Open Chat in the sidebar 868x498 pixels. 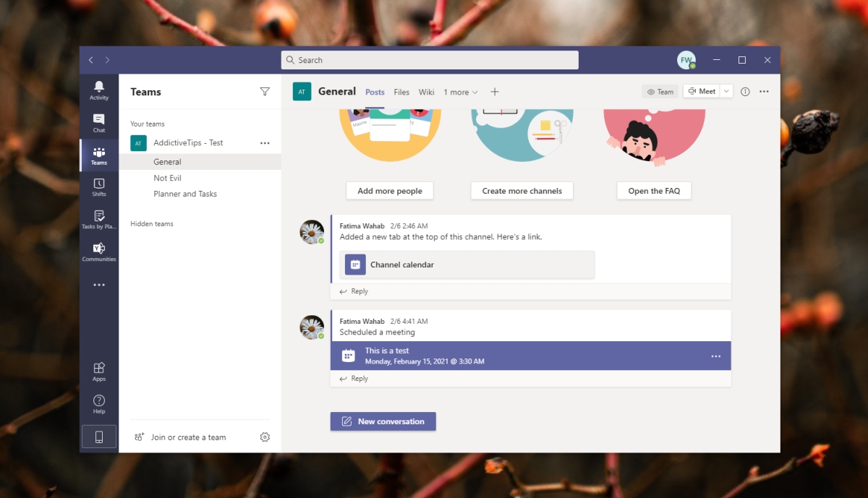[x=99, y=123]
